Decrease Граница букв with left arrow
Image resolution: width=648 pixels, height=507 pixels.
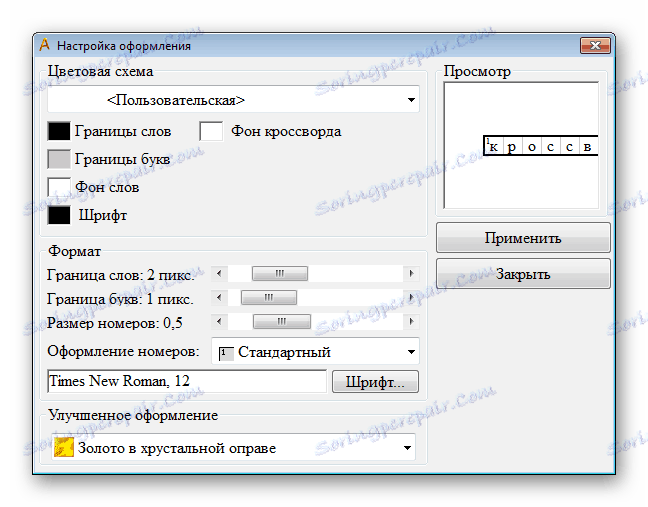pos(219,298)
